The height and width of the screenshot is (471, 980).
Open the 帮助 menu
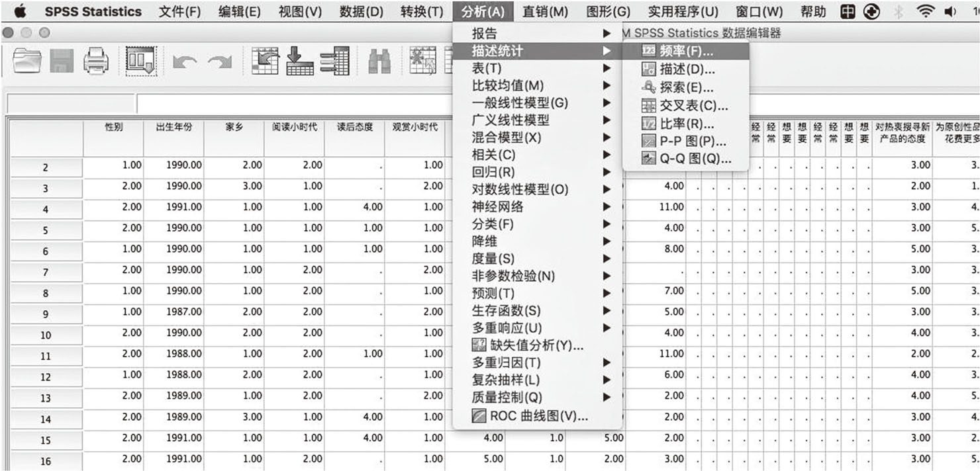[x=812, y=11]
